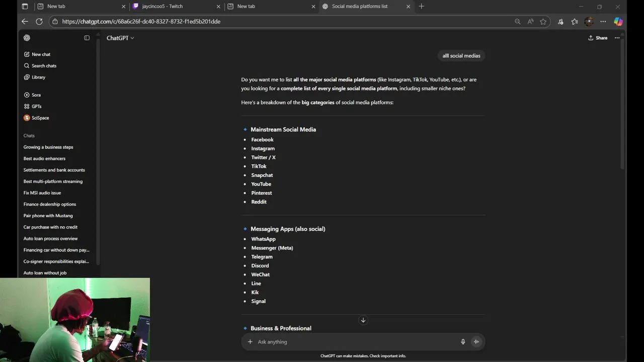Start voice mode with waveform icon
This screenshot has width=644, height=362.
[x=476, y=342]
